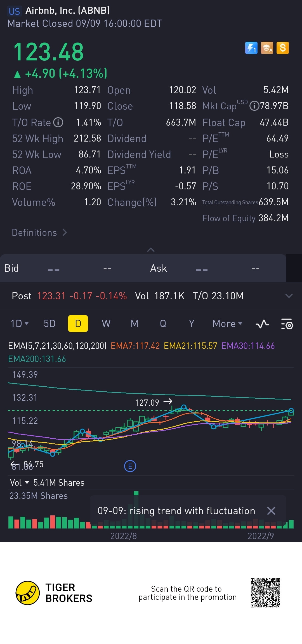Tap the P/E TTM value 64.49
Screen dimensions: 302x644
(x=277, y=138)
